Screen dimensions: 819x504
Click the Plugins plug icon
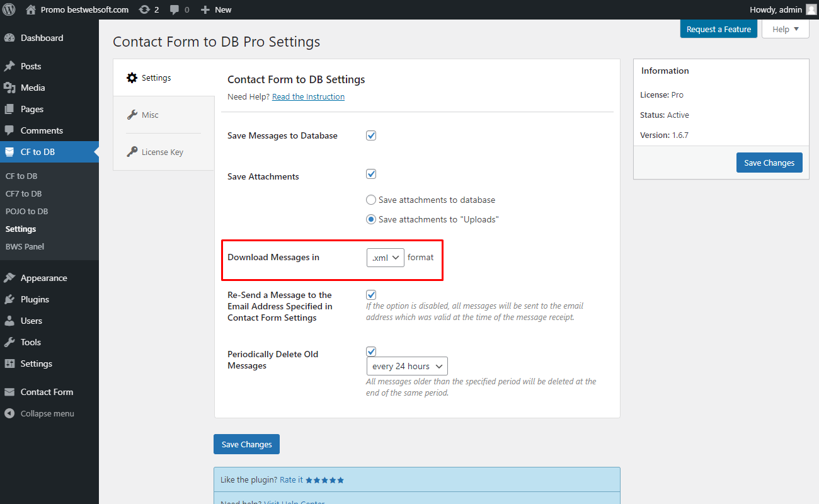(x=9, y=299)
